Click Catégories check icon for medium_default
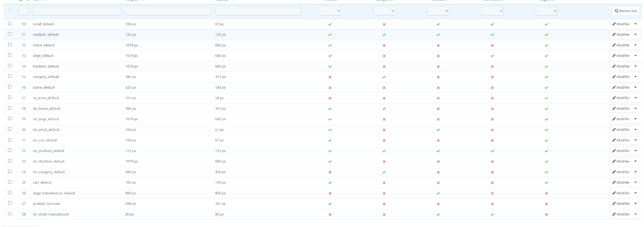Screen dimensions: 644x228 [384, 35]
